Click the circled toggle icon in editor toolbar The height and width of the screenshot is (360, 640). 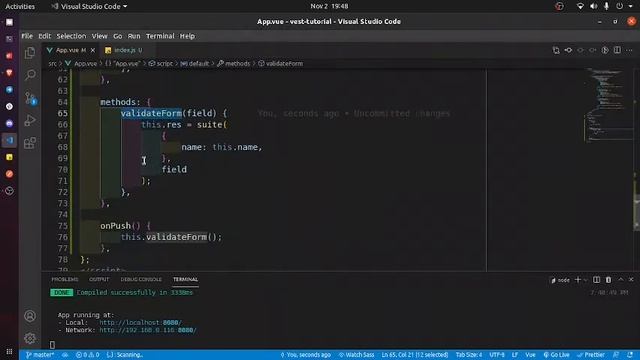point(605,50)
